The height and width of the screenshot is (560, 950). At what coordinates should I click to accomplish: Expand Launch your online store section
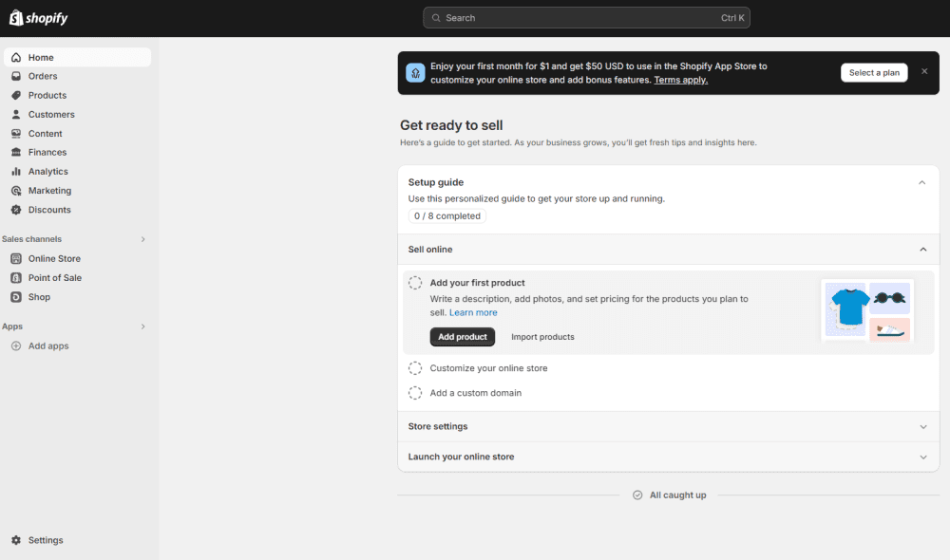coord(922,457)
